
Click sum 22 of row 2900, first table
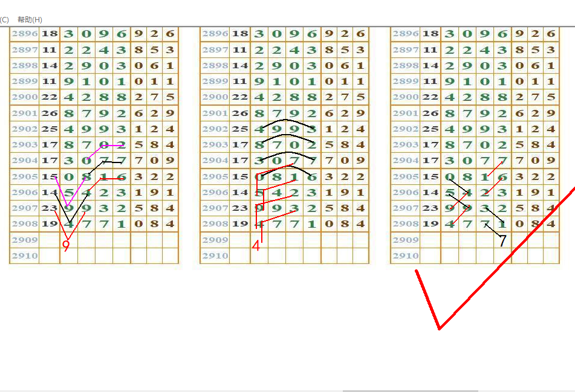point(50,97)
